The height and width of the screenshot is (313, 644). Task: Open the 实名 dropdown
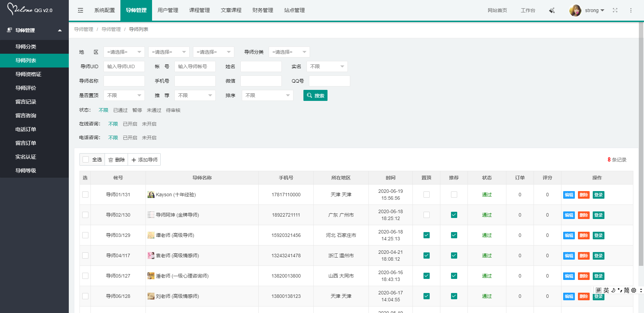327,66
